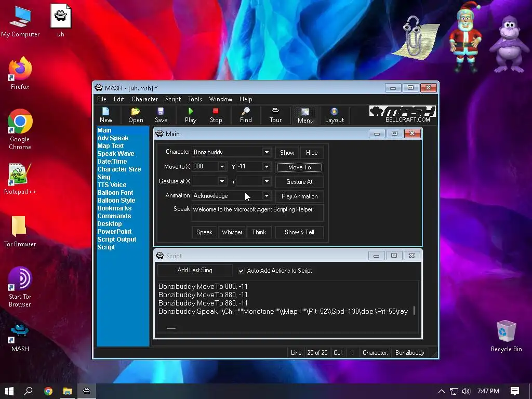This screenshot has height=399, width=532.
Task: Open the Help menu
Action: tap(246, 99)
